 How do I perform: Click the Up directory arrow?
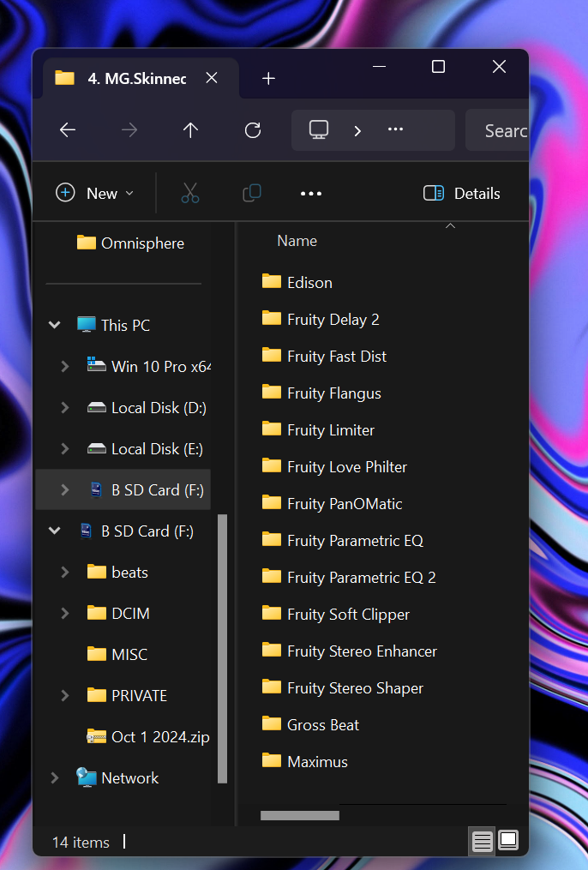[x=190, y=129]
